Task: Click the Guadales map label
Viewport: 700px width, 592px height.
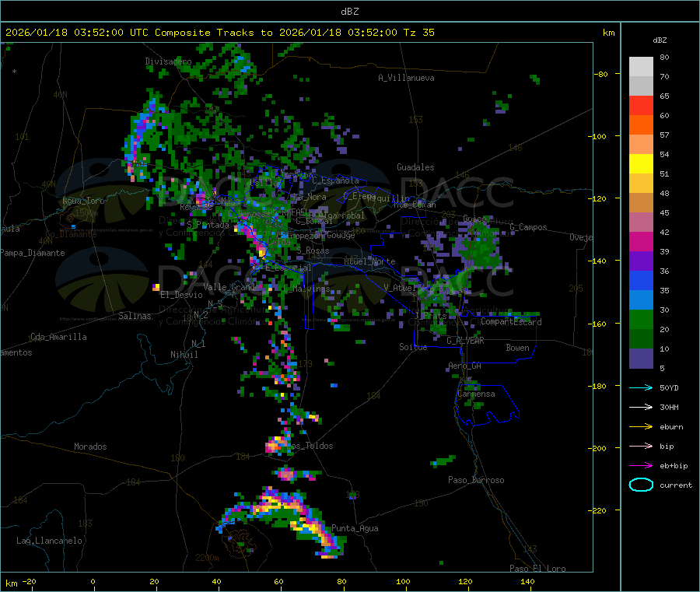Action: point(415,167)
